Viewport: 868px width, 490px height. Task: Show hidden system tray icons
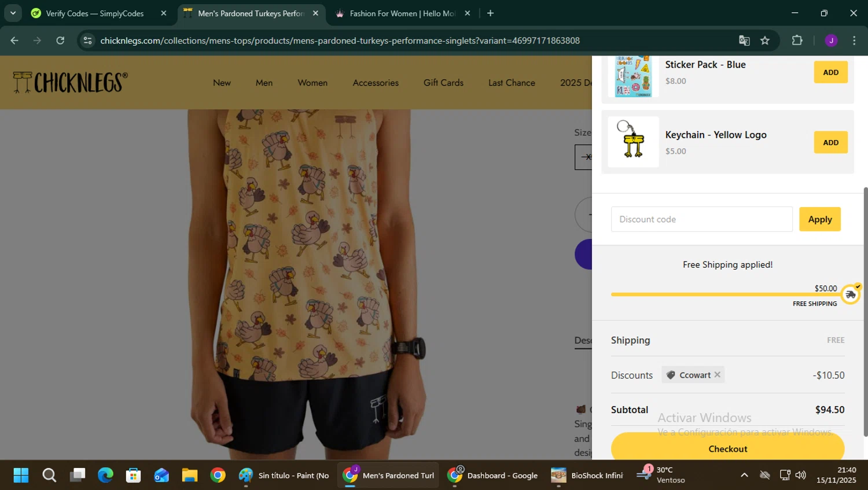click(744, 476)
